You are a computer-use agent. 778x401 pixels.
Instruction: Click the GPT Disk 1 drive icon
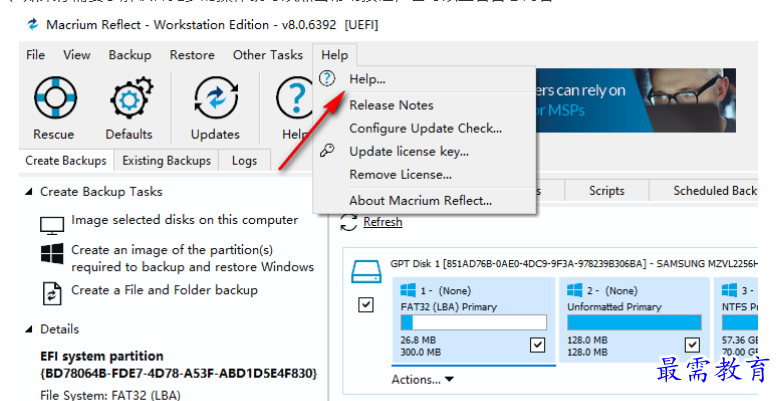pyautogui.click(x=366, y=271)
